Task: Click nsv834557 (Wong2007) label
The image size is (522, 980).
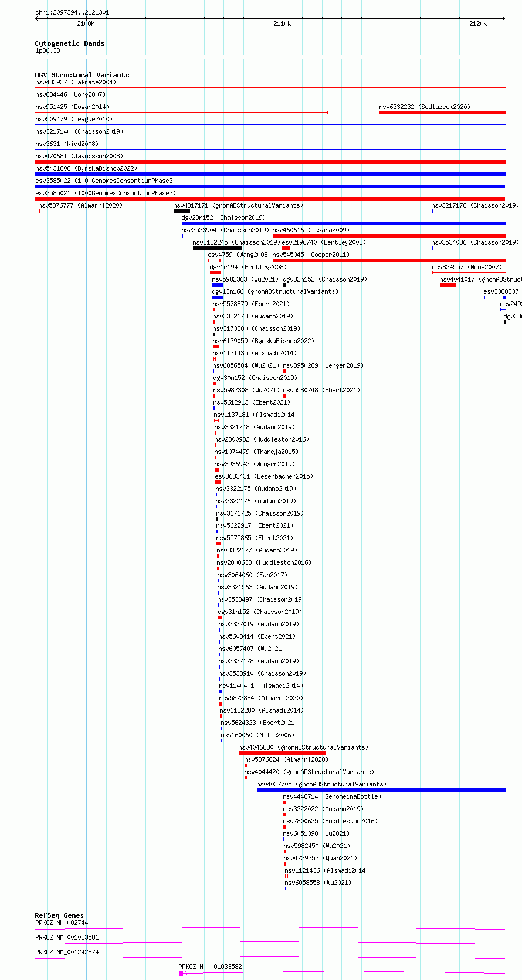Action: (x=467, y=267)
